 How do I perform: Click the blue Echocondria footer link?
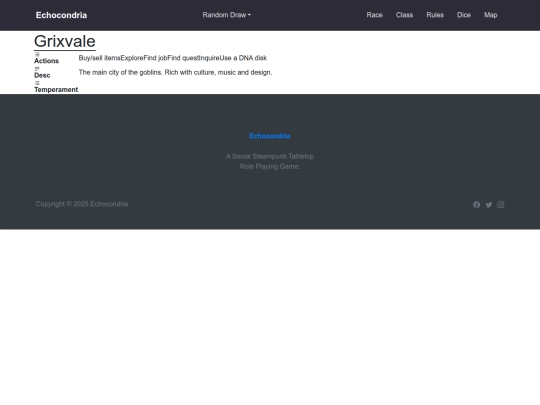(270, 136)
